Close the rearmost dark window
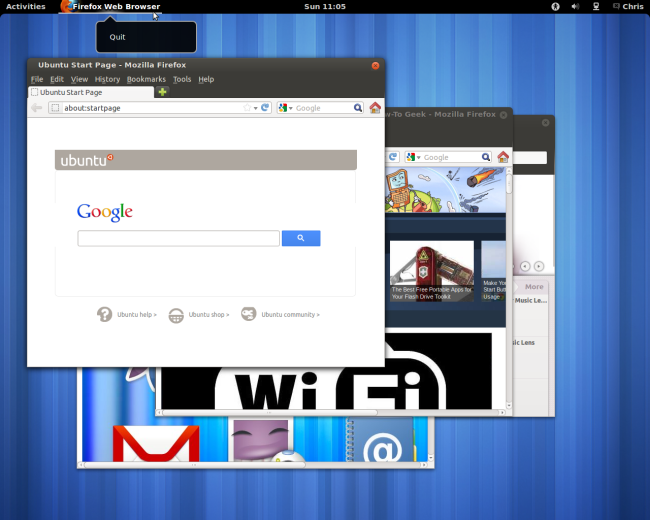 click(x=546, y=123)
